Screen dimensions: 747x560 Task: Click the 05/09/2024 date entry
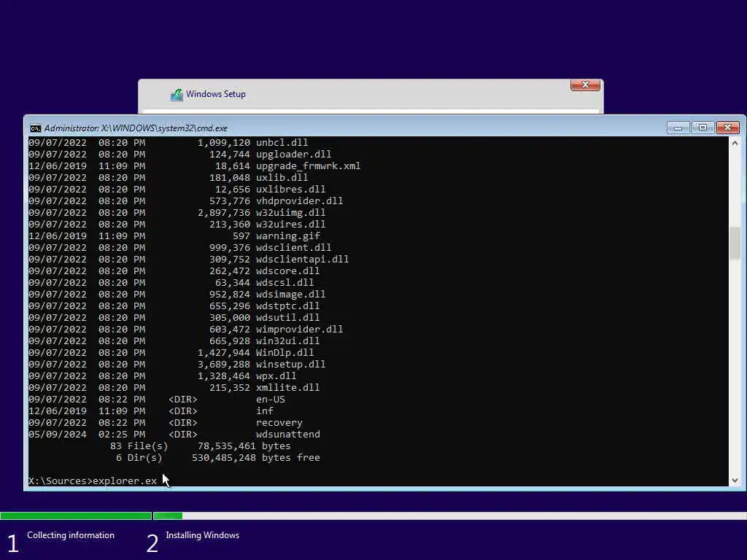(x=58, y=435)
